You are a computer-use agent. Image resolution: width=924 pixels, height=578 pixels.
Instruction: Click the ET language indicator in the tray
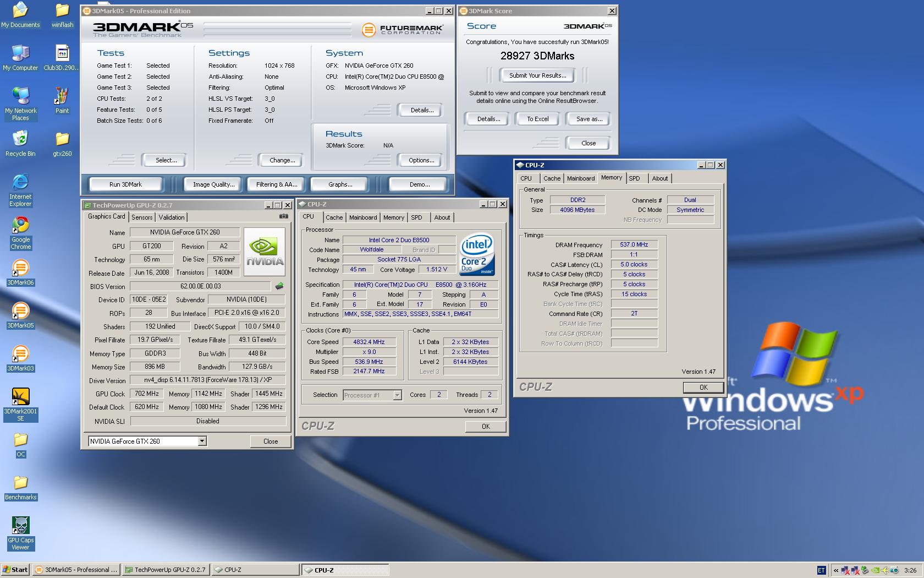tap(821, 570)
